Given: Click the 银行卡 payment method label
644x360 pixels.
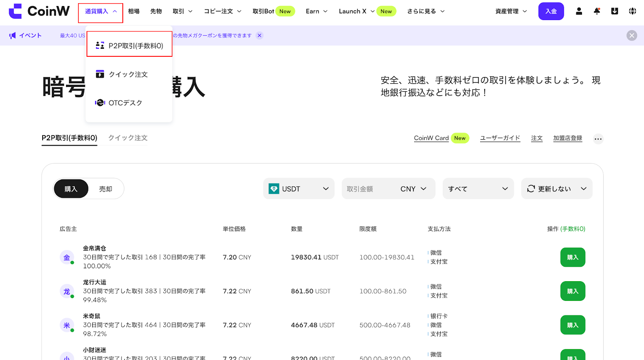Looking at the screenshot, I should tap(439, 316).
